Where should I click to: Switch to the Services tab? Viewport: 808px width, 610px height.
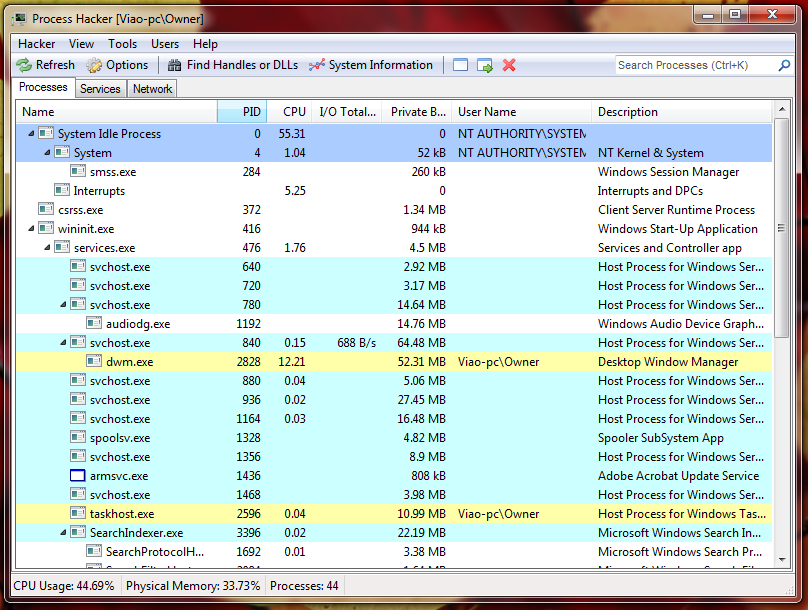click(100, 89)
